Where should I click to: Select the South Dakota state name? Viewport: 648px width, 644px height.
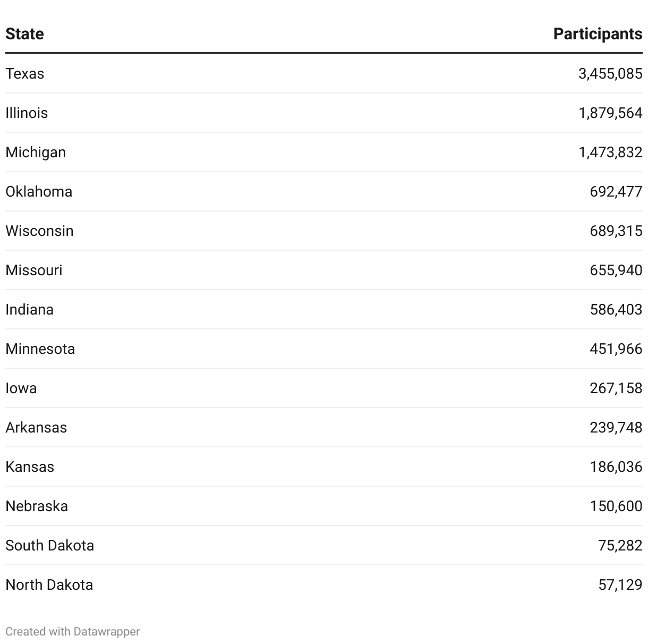click(x=50, y=545)
